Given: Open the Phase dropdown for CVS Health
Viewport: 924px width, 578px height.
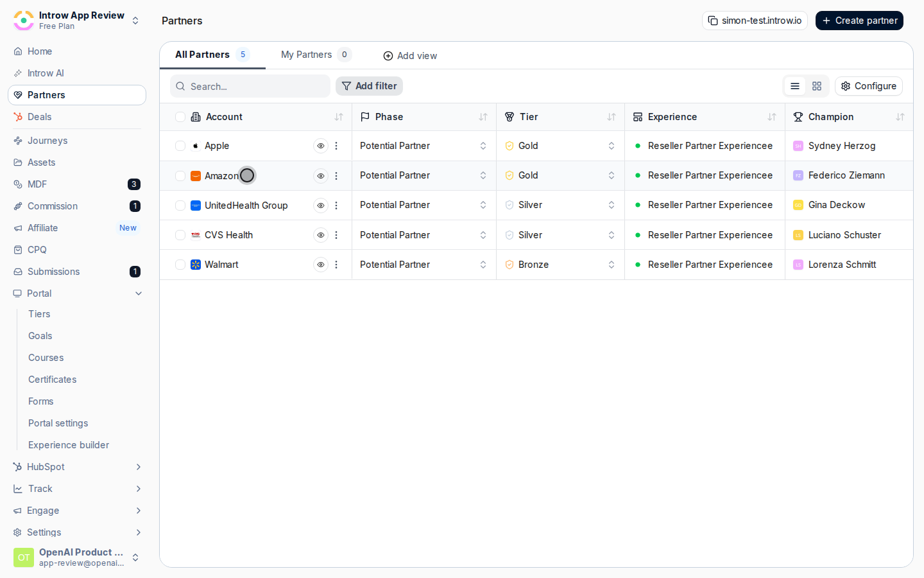Looking at the screenshot, I should (x=424, y=235).
